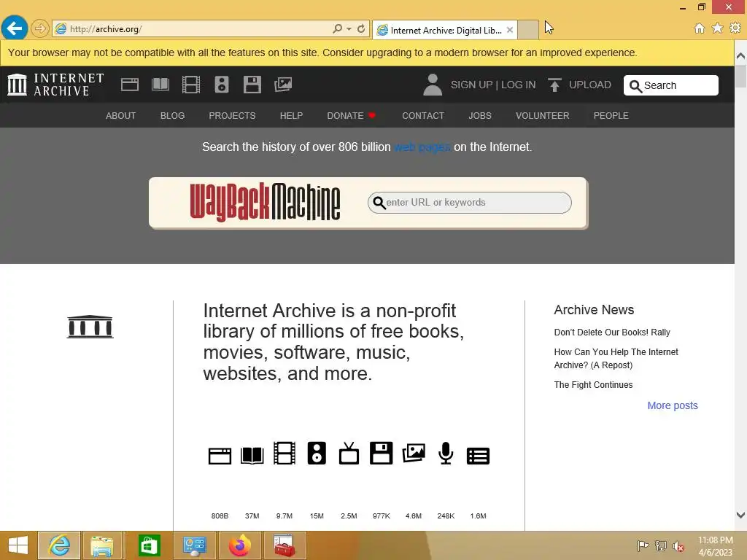747x560 pixels.
Task: Click the user avatar icon
Action: (x=433, y=85)
